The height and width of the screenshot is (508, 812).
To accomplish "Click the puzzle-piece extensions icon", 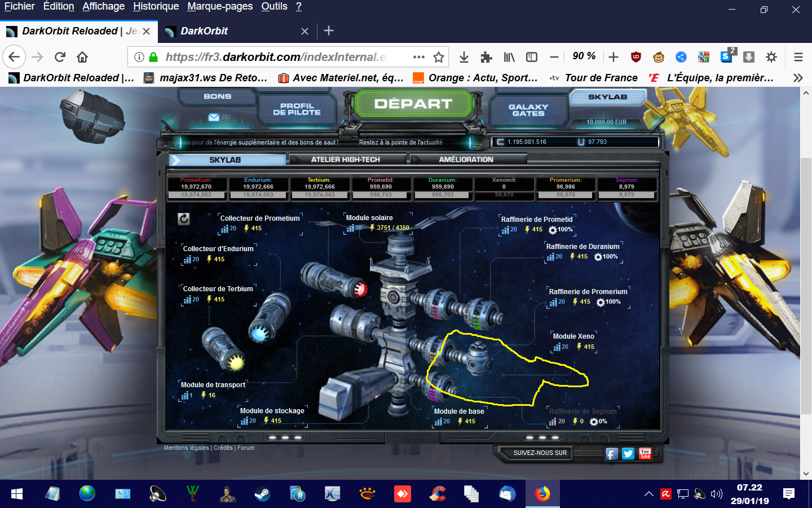I will click(x=486, y=57).
